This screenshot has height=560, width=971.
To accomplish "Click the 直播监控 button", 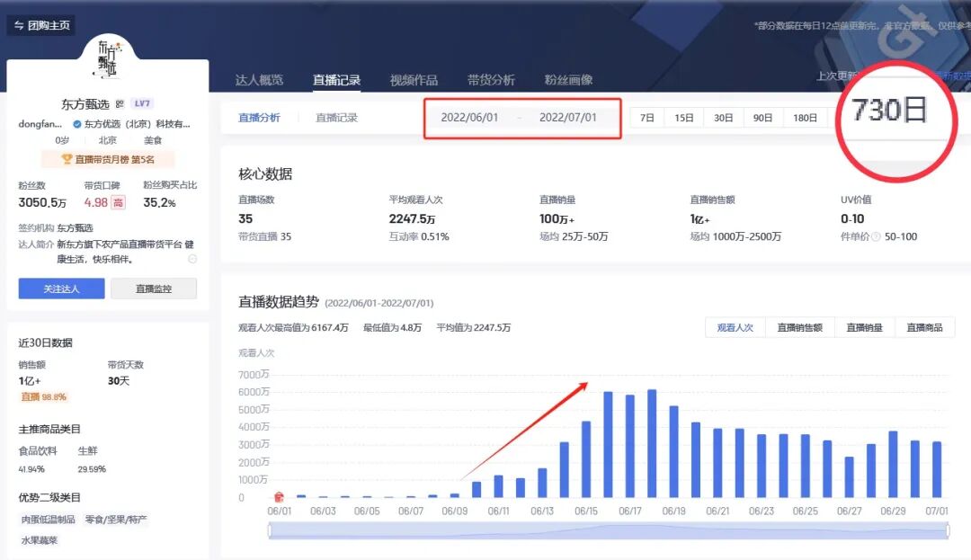I will pos(154,289).
